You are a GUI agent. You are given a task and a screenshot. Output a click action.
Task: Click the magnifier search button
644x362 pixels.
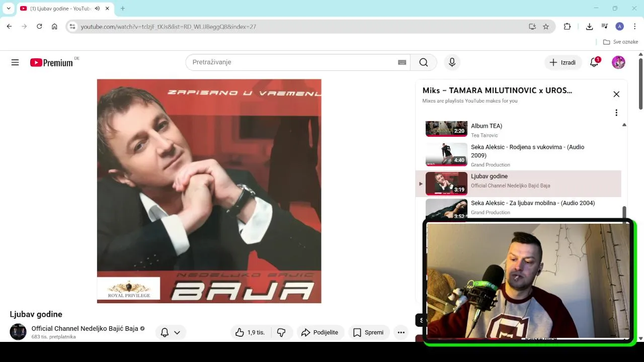click(424, 62)
